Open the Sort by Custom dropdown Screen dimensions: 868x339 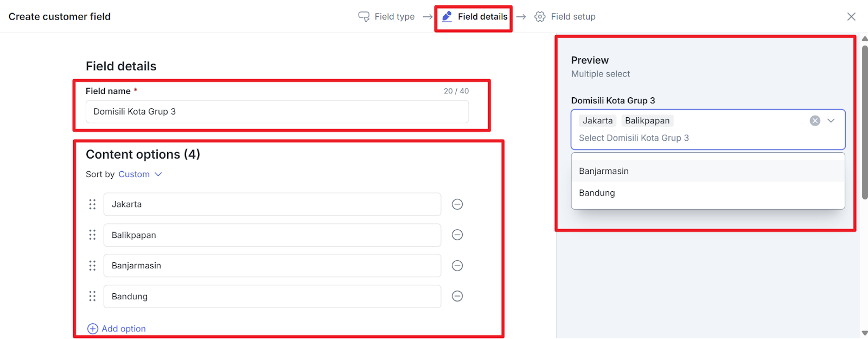tap(140, 174)
